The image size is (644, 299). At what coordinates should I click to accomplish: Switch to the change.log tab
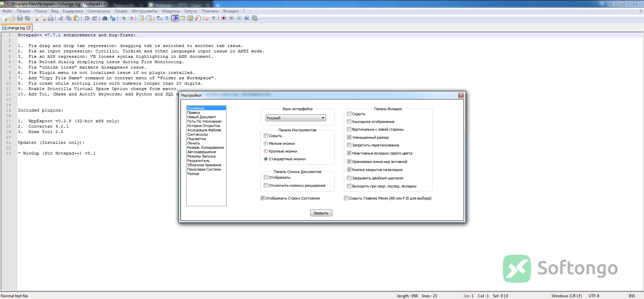pos(16,28)
